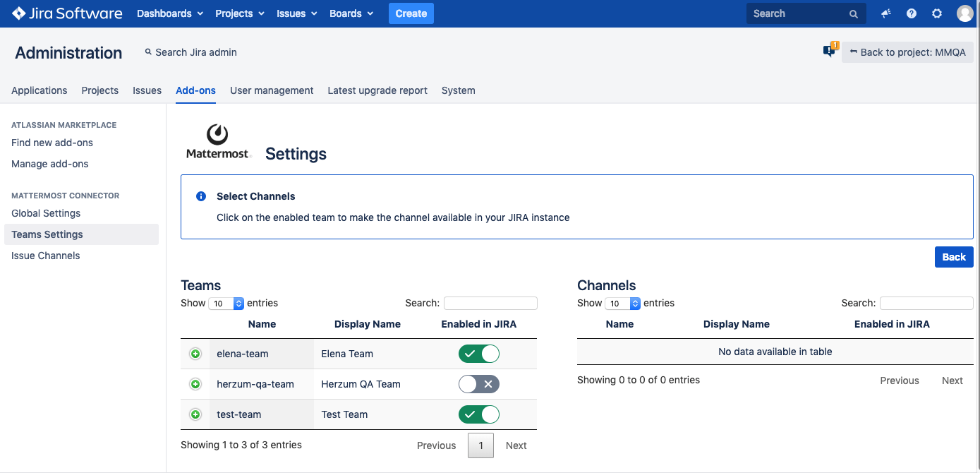
Task: Expand the Dashboards menu in the navbar
Action: 170,13
